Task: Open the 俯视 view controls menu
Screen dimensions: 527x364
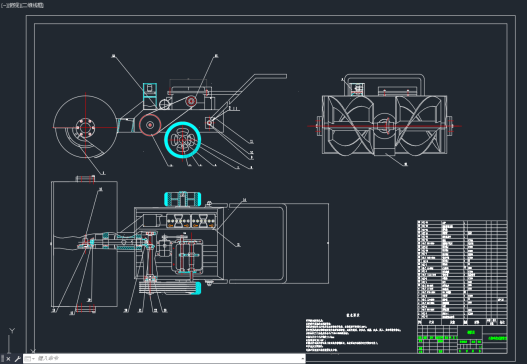Action: [13, 5]
